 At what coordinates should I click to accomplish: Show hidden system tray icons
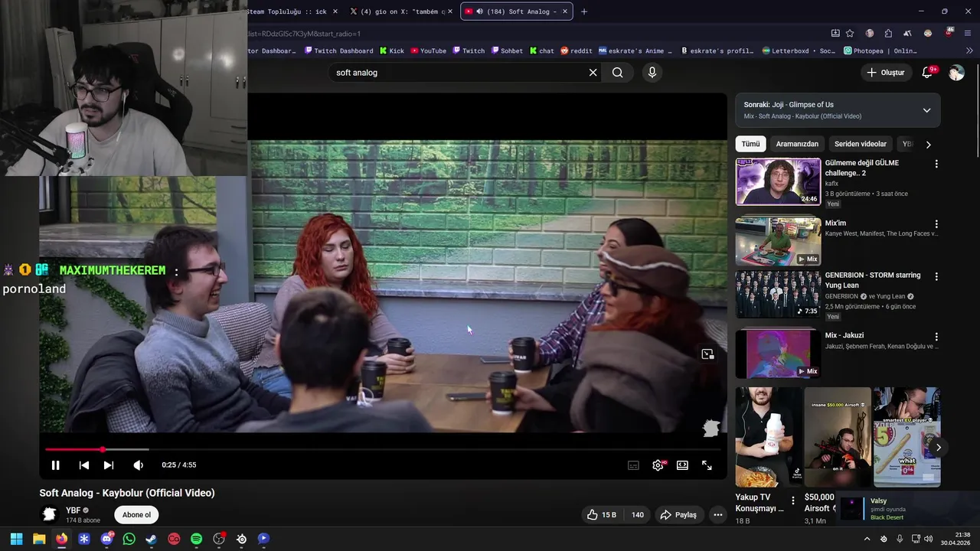point(867,539)
